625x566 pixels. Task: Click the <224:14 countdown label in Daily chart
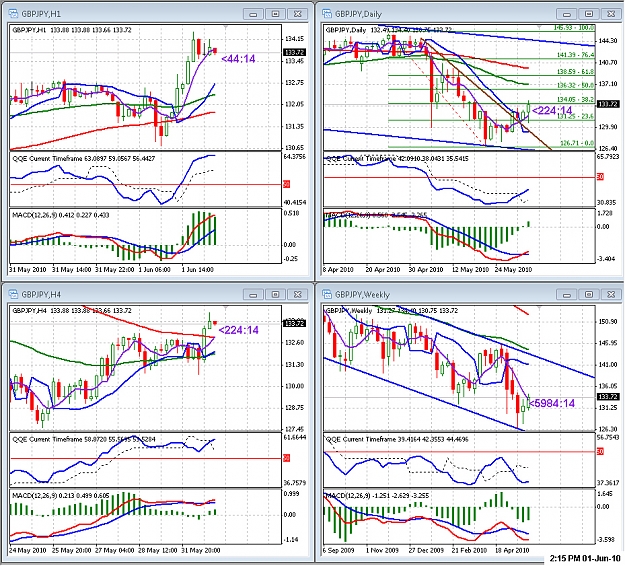tap(552, 110)
